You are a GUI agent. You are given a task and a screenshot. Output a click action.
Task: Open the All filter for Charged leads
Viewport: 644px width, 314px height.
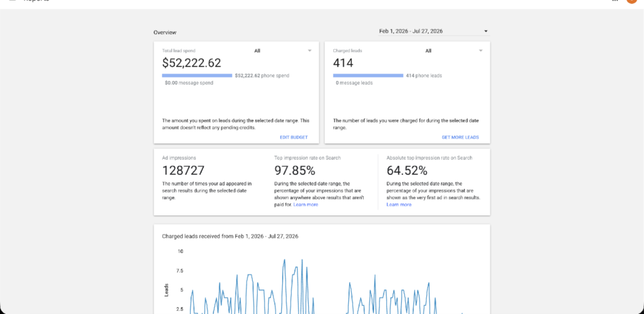tap(428, 51)
